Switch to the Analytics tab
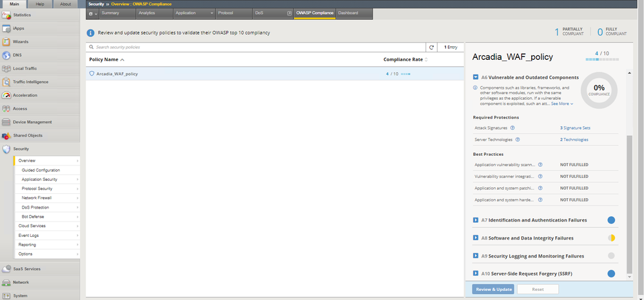Screen dimensions: 644x300 [155, 14]
